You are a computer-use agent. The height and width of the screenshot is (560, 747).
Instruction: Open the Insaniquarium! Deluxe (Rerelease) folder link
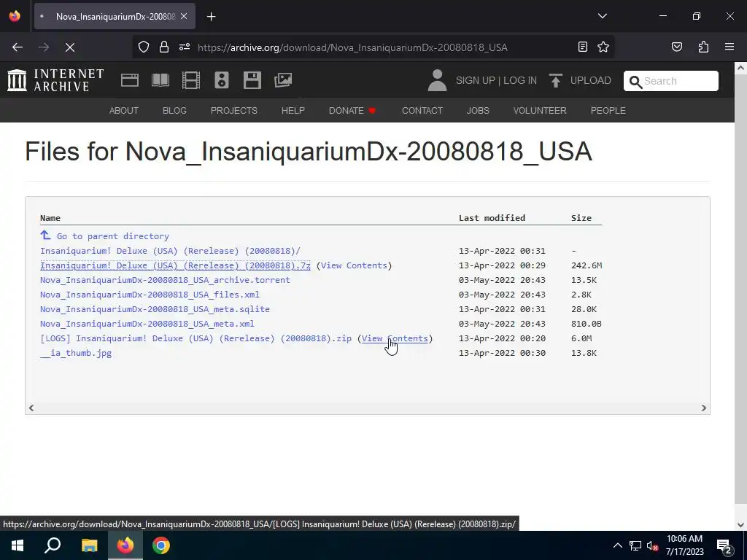click(170, 251)
